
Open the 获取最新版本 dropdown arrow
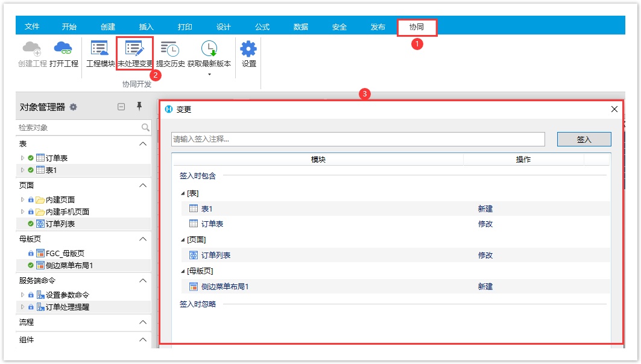(x=209, y=75)
